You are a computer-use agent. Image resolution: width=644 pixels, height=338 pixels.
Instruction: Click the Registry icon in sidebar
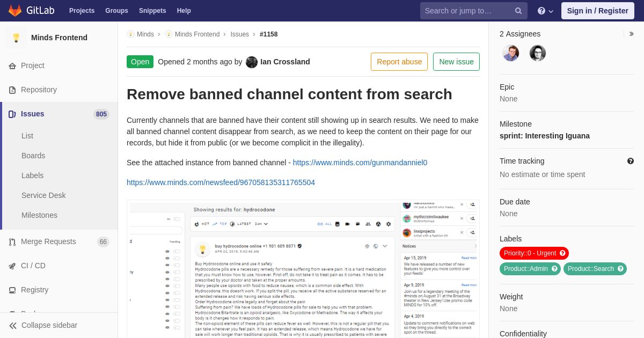click(x=12, y=290)
